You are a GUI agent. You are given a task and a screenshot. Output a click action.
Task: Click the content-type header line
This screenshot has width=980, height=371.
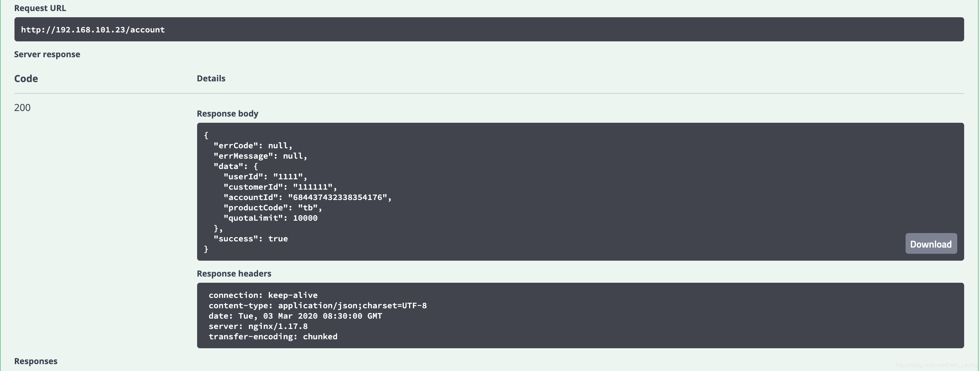pos(318,305)
